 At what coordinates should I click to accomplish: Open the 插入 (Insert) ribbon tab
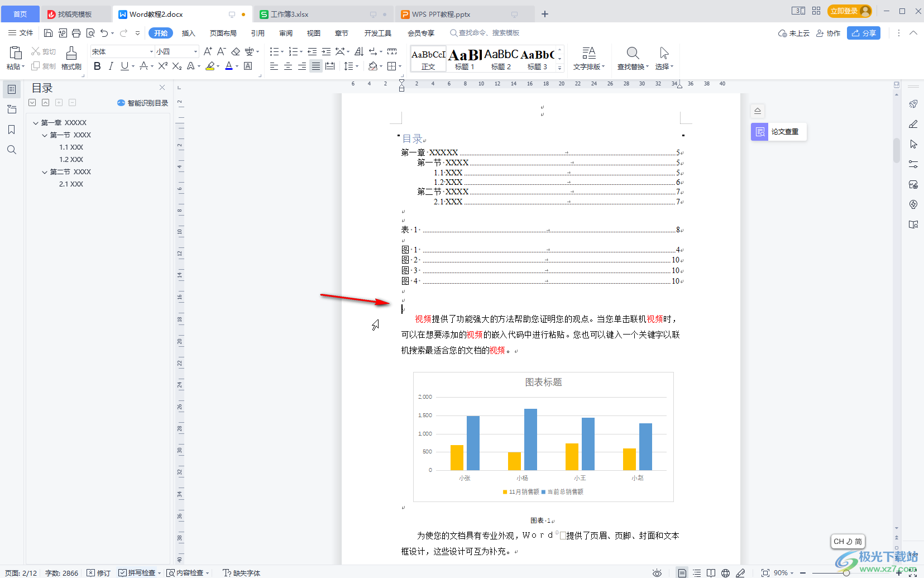(x=189, y=33)
